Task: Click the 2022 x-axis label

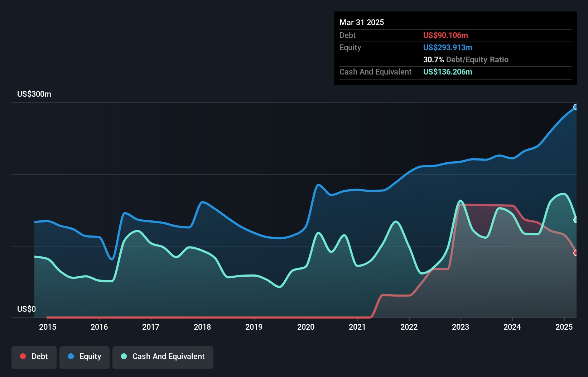Action: click(409, 327)
